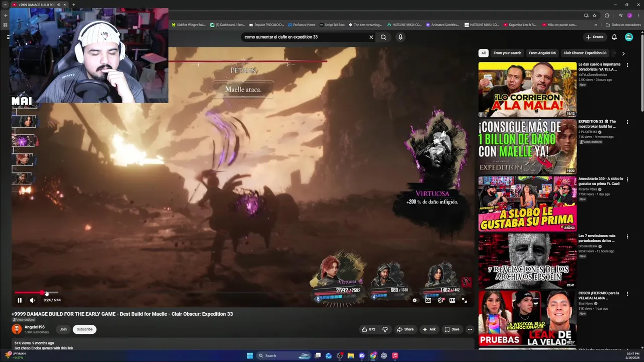Image resolution: width=644 pixels, height=362 pixels.
Task: Open options for EXPEDITION 33 most broken build video
Action: click(x=627, y=122)
